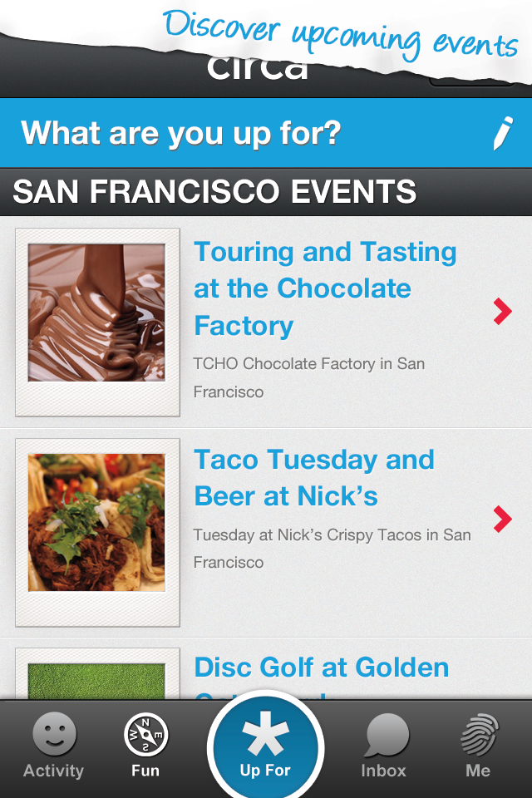View the green grass disc golf thumbnail

pyautogui.click(x=96, y=682)
